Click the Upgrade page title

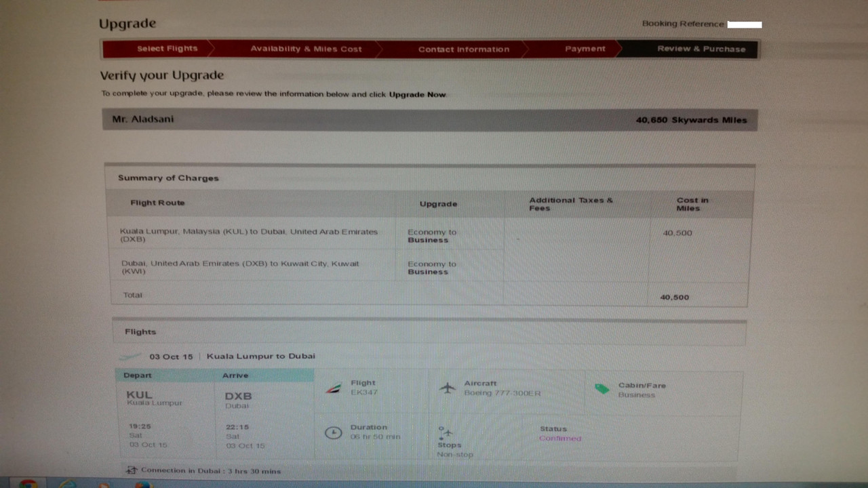(127, 24)
